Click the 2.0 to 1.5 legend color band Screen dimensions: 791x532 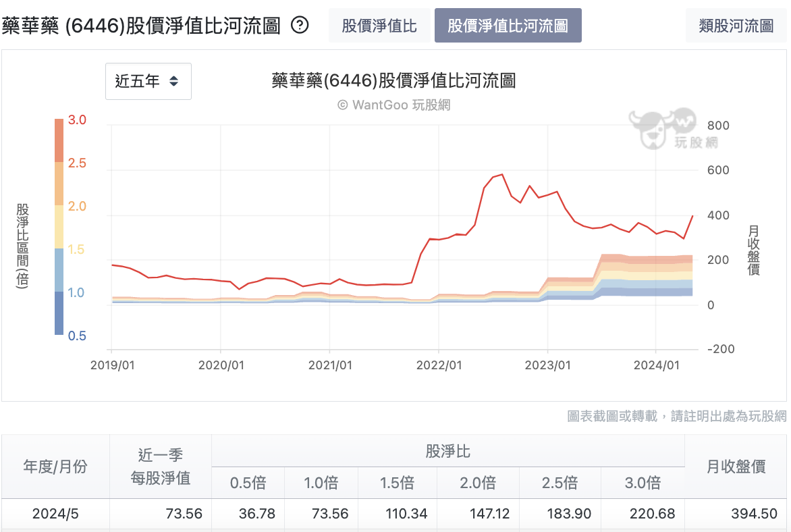tap(59, 227)
